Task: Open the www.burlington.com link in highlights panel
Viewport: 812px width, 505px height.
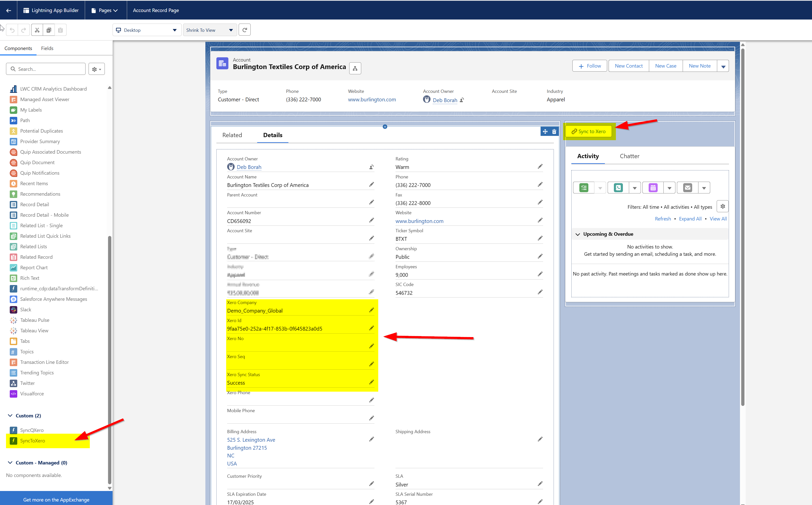Action: (372, 100)
